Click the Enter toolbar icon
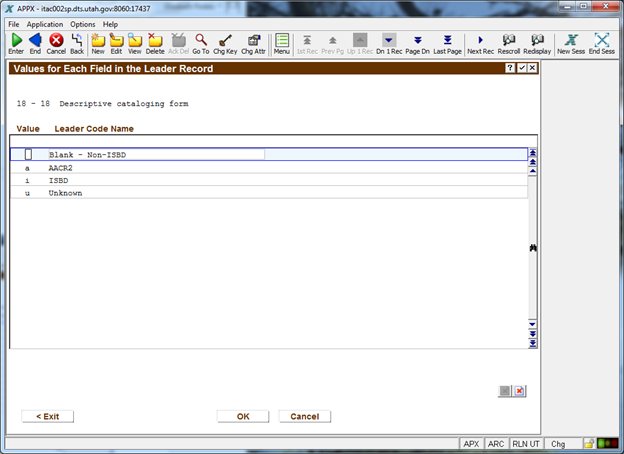 pos(15,43)
